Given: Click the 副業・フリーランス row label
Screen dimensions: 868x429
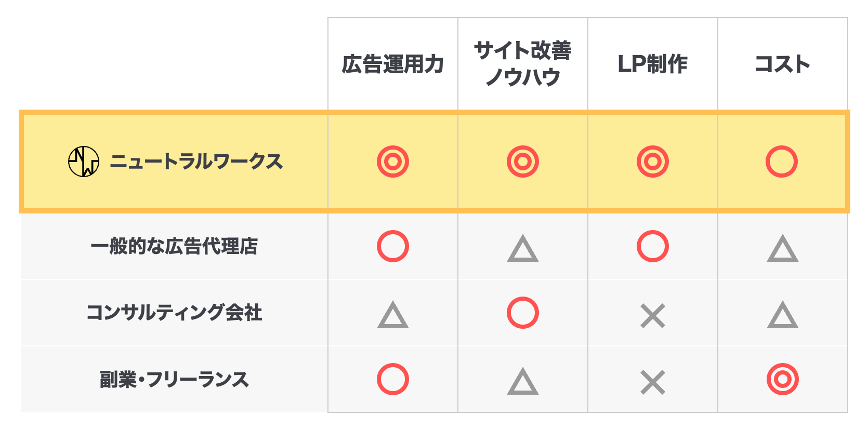Looking at the screenshot, I should click(x=175, y=380).
